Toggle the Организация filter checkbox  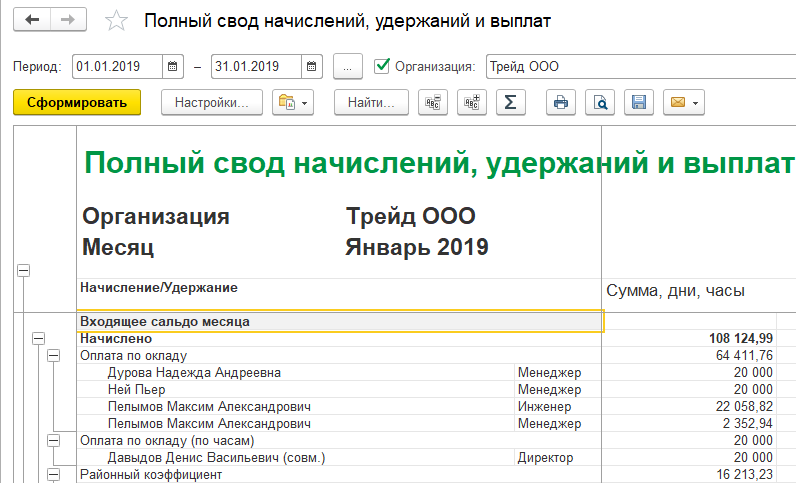point(381,66)
